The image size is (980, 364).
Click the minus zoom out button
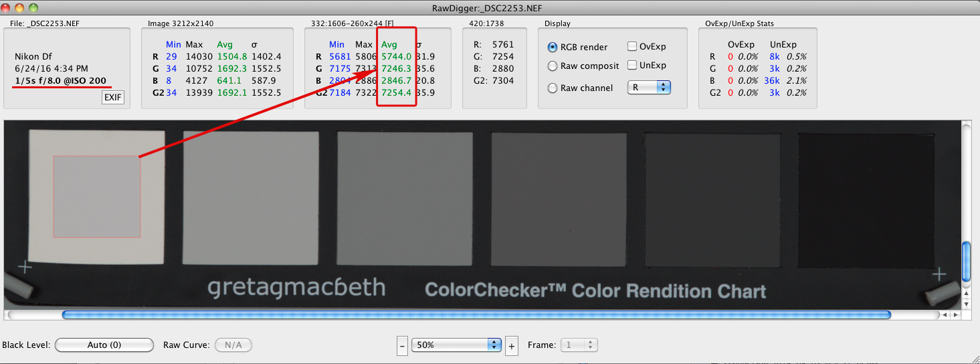[402, 346]
